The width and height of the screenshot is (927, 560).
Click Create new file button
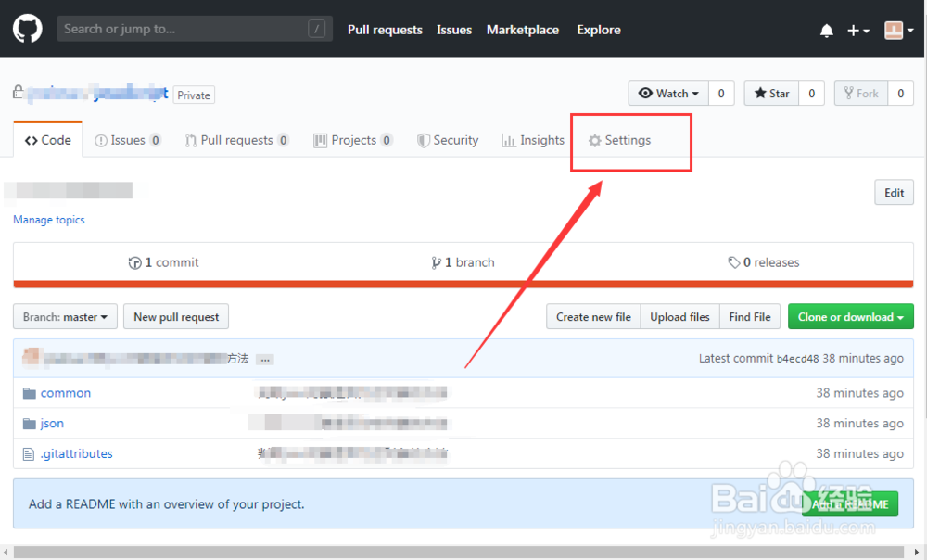pyautogui.click(x=593, y=317)
